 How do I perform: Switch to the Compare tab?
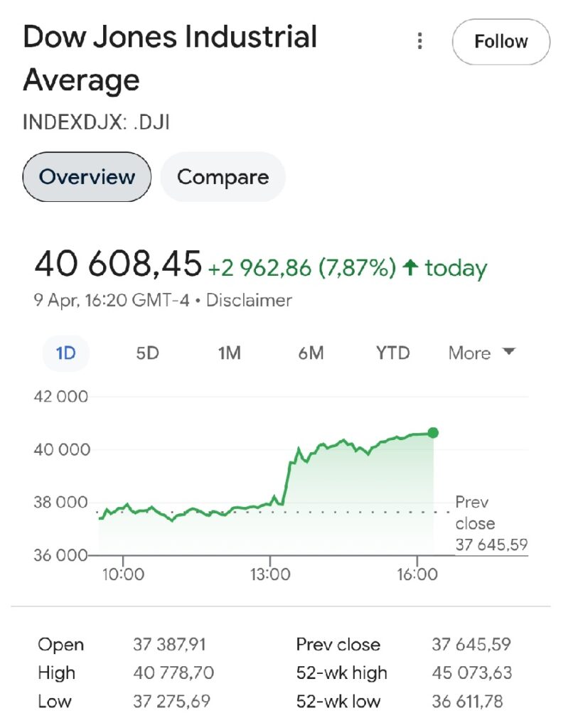(x=223, y=176)
